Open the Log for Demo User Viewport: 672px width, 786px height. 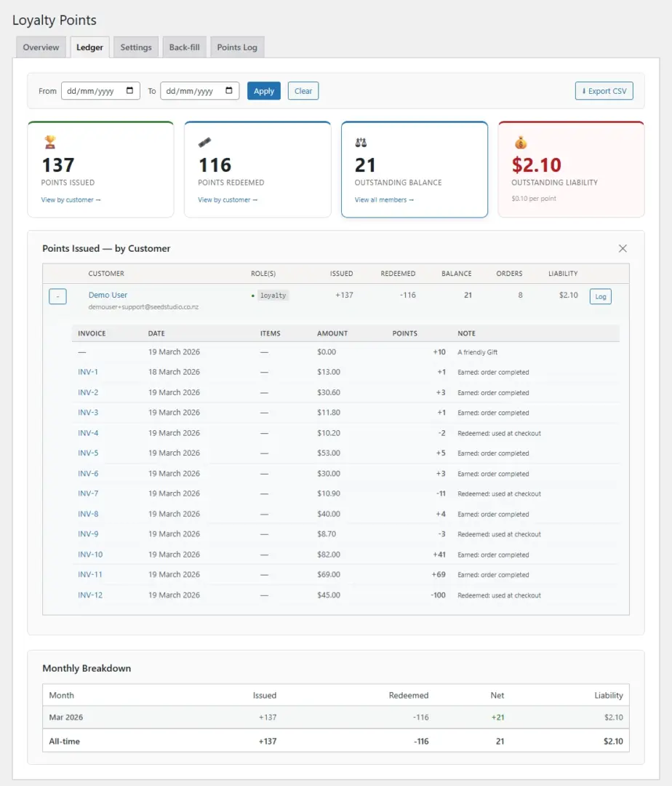click(x=600, y=296)
